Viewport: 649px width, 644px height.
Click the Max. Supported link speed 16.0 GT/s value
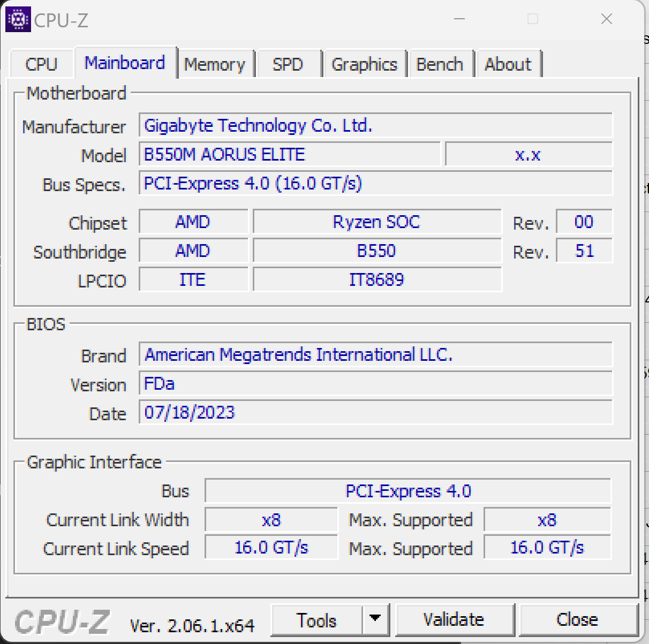(547, 548)
